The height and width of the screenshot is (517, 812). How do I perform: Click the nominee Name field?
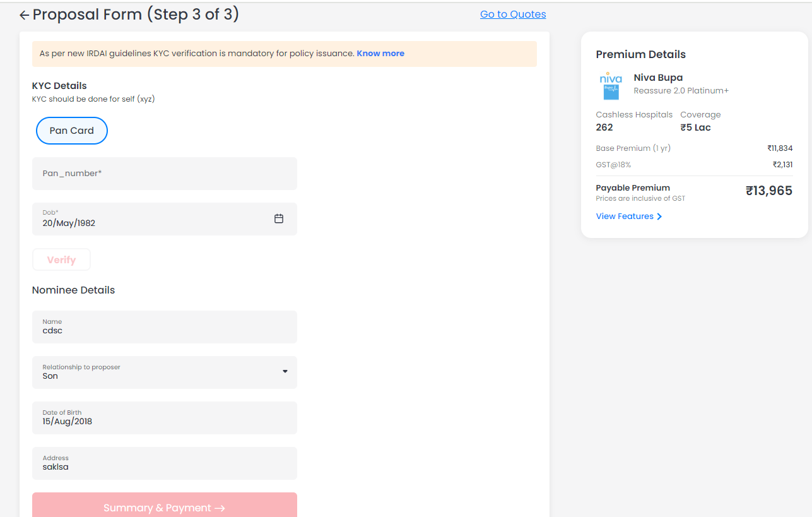click(164, 327)
